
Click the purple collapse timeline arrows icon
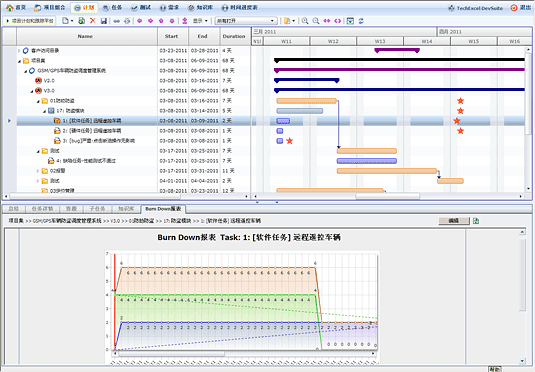tap(337, 21)
